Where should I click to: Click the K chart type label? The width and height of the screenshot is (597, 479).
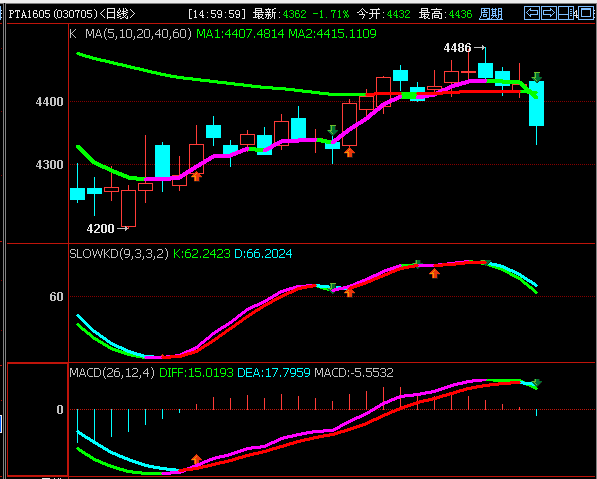(x=73, y=34)
